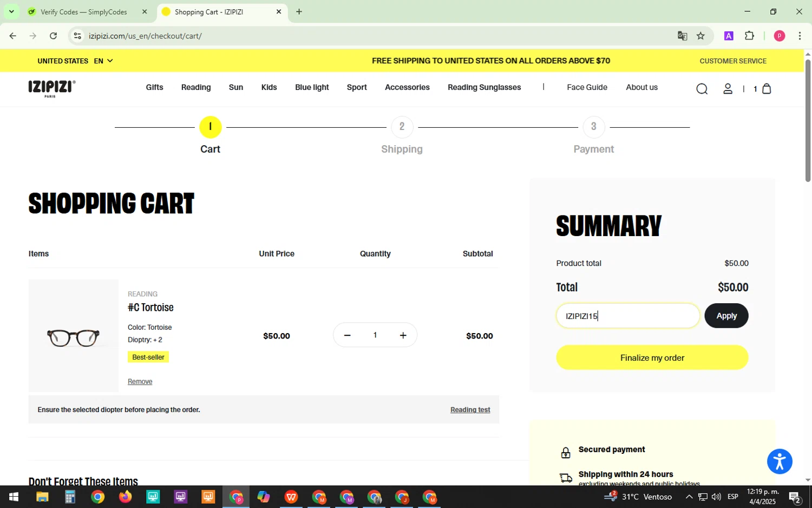The image size is (812, 508).
Task: Open the Face Guide link
Action: pos(587,87)
